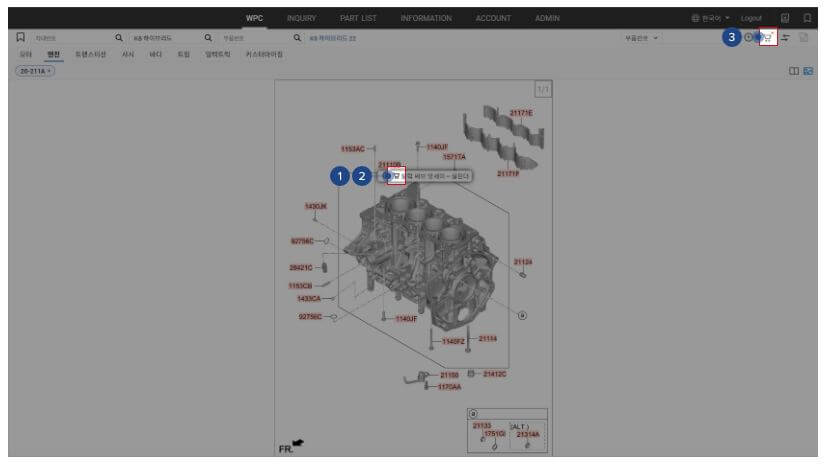The image size is (828, 467).
Task: Click the round icon left of the cart
Action: [x=748, y=37]
